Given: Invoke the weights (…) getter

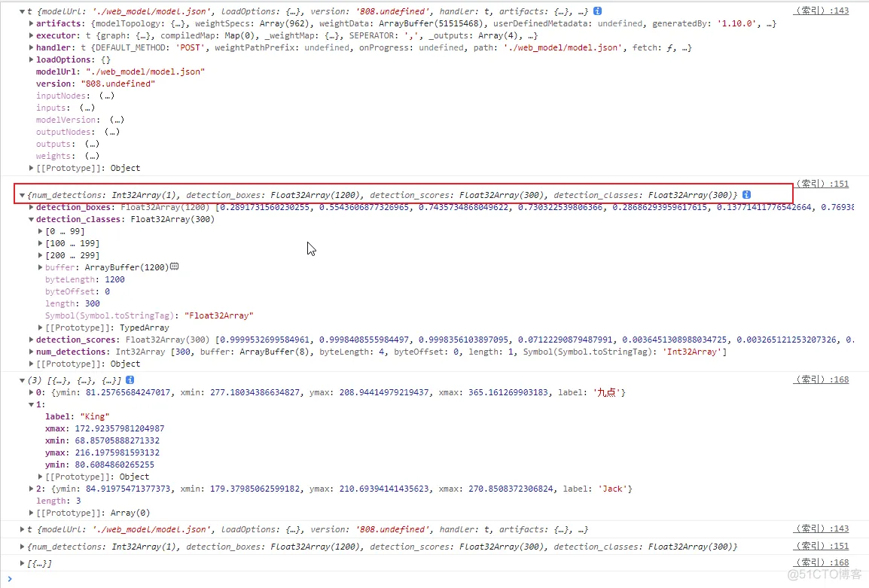Looking at the screenshot, I should tap(92, 156).
